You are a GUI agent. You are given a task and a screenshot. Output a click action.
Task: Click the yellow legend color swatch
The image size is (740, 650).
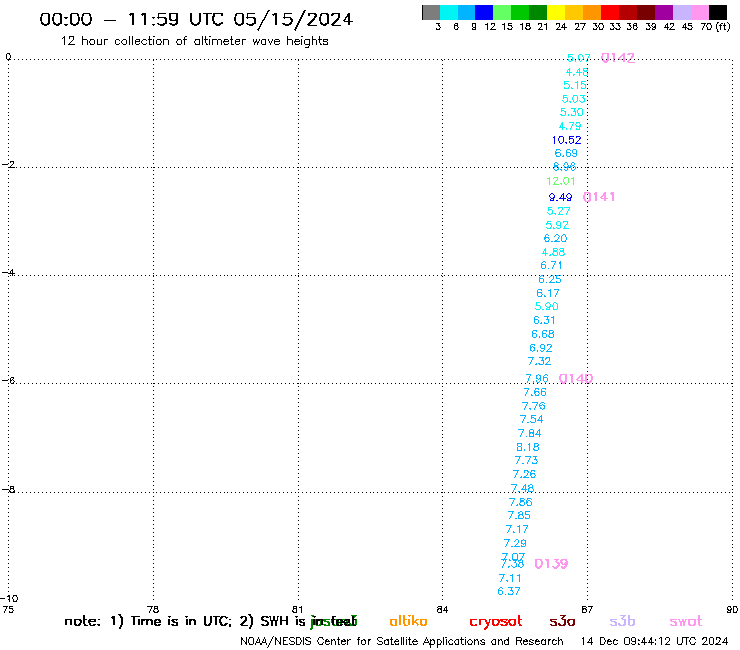(x=556, y=12)
